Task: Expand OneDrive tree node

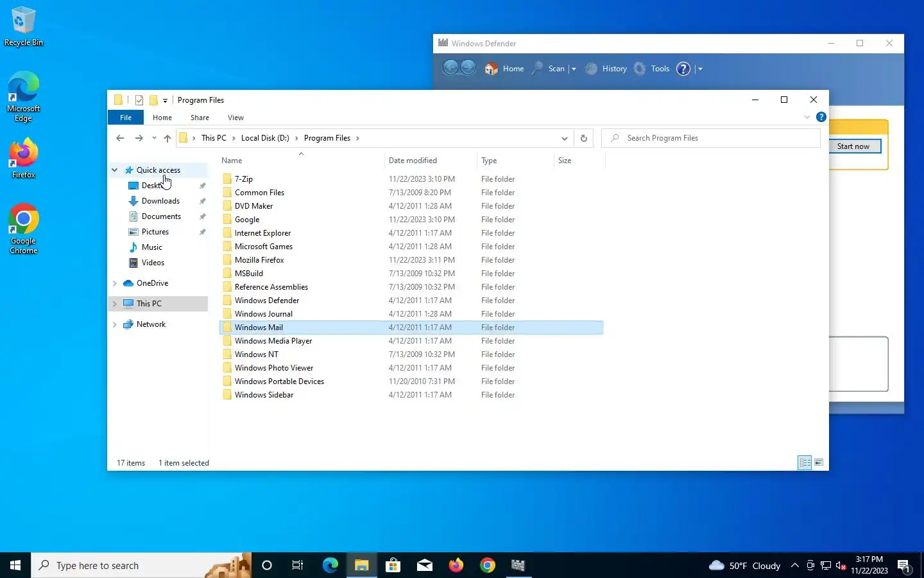Action: click(115, 283)
